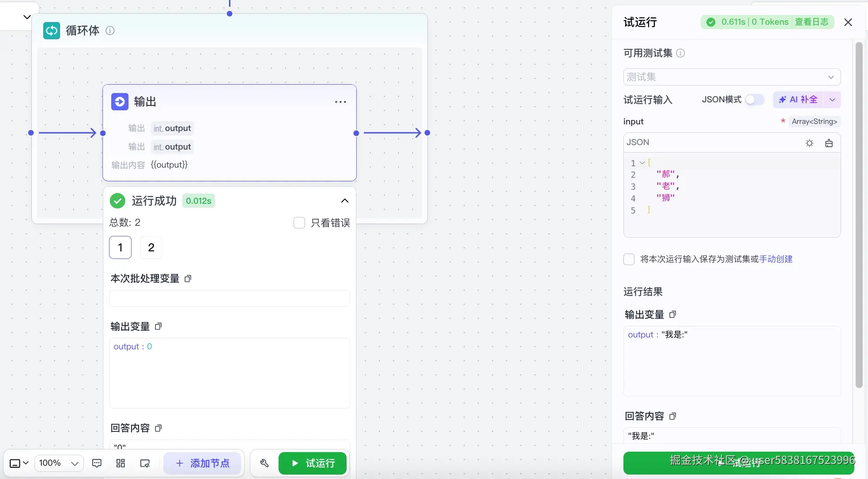
Task: Open the 可用测试集 info icon
Action: [680, 53]
